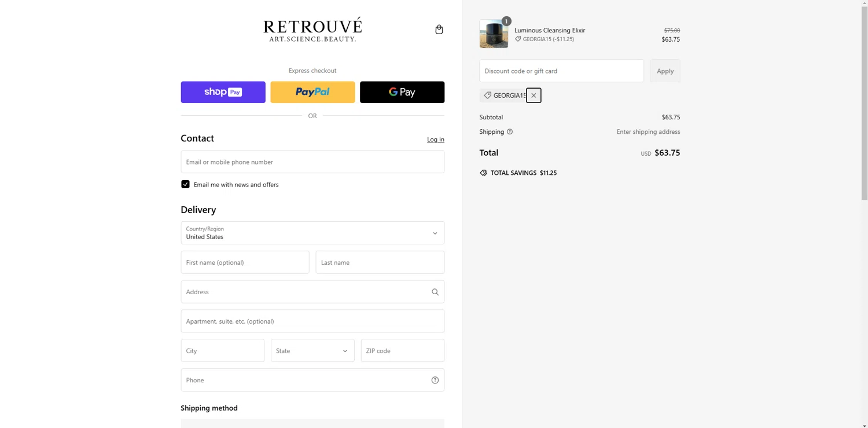Click the Enter shipping address text
This screenshot has height=428, width=868.
pos(648,132)
